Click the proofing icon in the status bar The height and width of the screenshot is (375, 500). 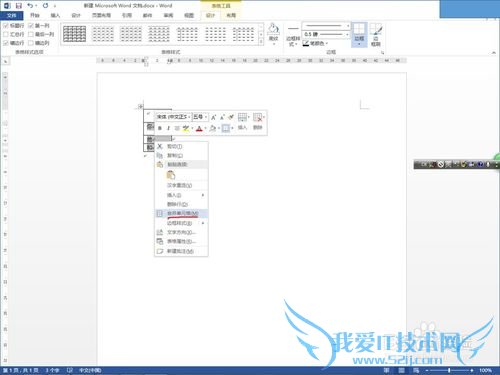point(70,370)
